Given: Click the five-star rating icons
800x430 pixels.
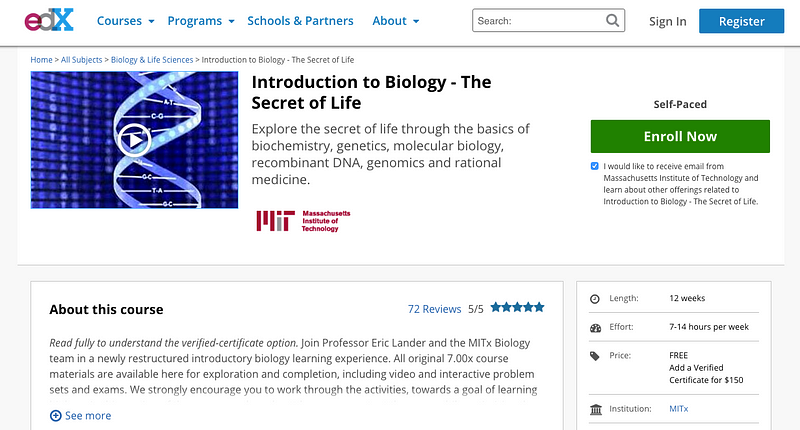Looking at the screenshot, I should [x=517, y=307].
